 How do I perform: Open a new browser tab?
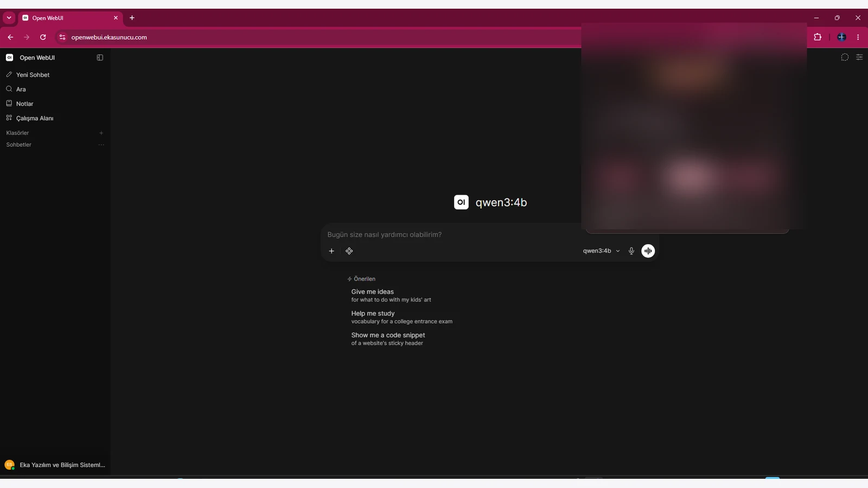pyautogui.click(x=132, y=18)
